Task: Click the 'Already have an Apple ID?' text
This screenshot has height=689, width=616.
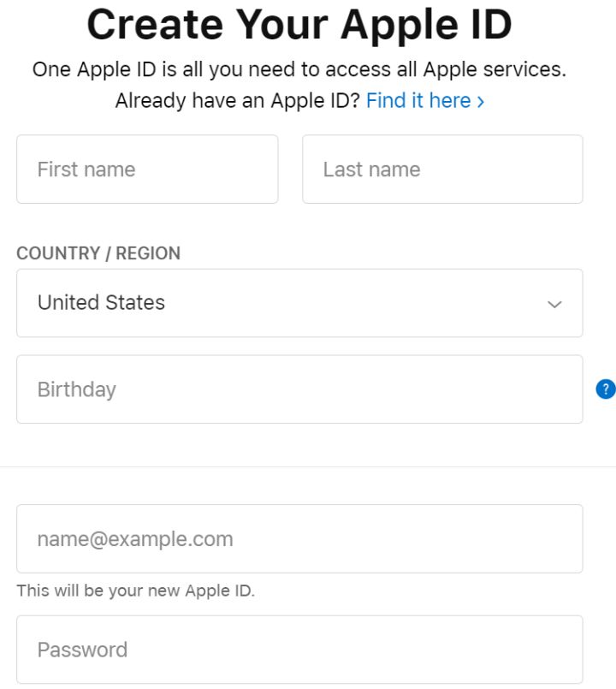Action: click(x=237, y=101)
